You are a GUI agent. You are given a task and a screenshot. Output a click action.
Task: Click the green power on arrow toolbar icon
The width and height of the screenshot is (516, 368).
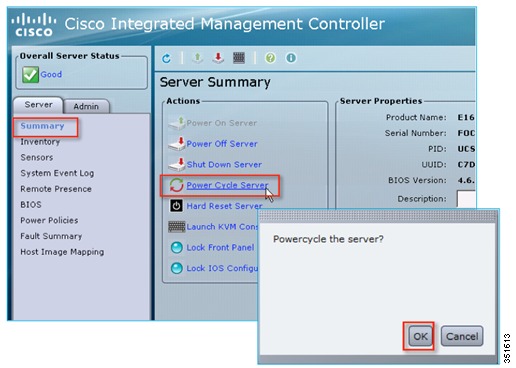point(198,58)
